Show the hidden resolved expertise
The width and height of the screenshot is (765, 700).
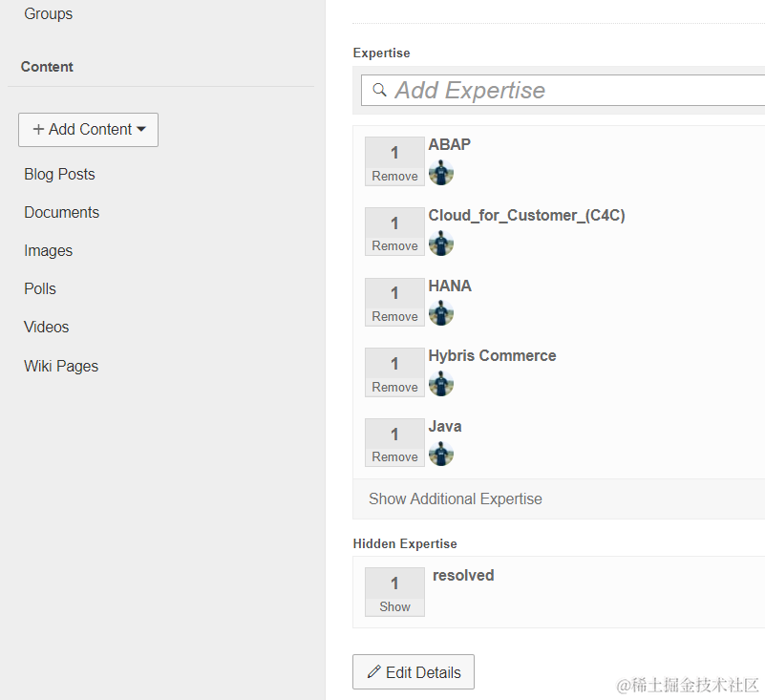[x=394, y=606]
